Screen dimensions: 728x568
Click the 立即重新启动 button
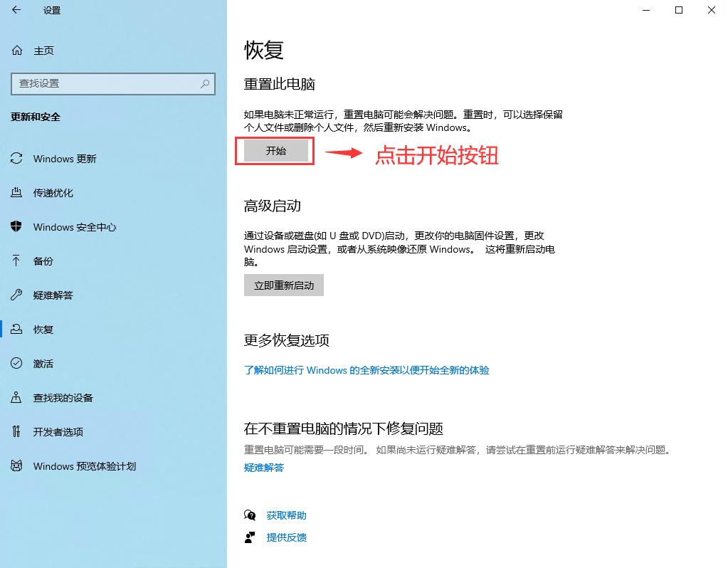pos(283,285)
